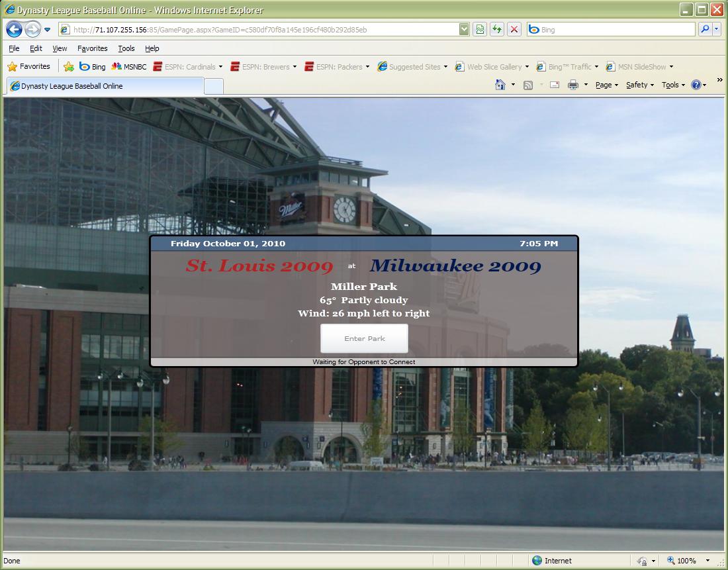Go back with the browser Back arrow
728x570 pixels.
[15, 30]
